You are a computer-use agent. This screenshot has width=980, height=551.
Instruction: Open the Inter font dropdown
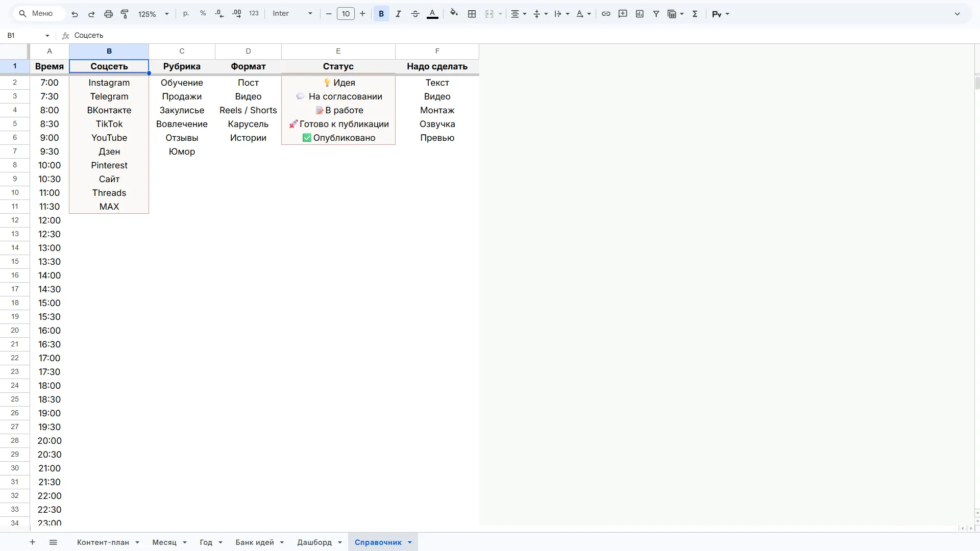[x=292, y=14]
